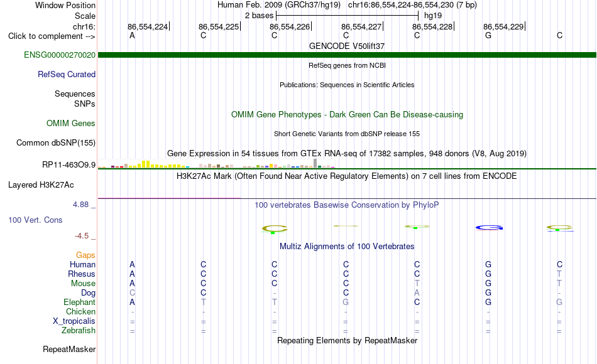Viewport: 597px width, 364px height.
Task: Click base A in the complement row
Action: pyautogui.click(x=132, y=36)
